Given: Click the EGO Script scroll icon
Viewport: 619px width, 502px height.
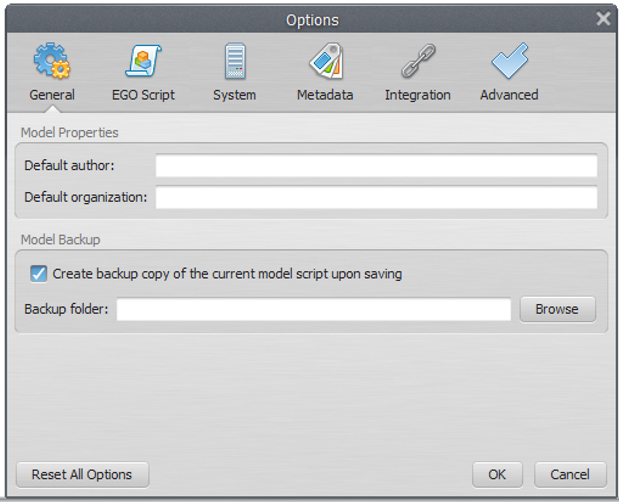Looking at the screenshot, I should (143, 62).
